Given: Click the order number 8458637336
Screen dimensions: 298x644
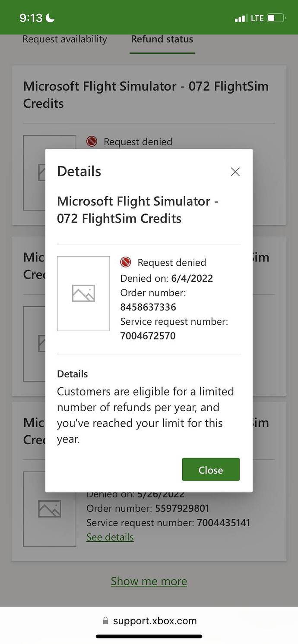Looking at the screenshot, I should click(148, 307).
